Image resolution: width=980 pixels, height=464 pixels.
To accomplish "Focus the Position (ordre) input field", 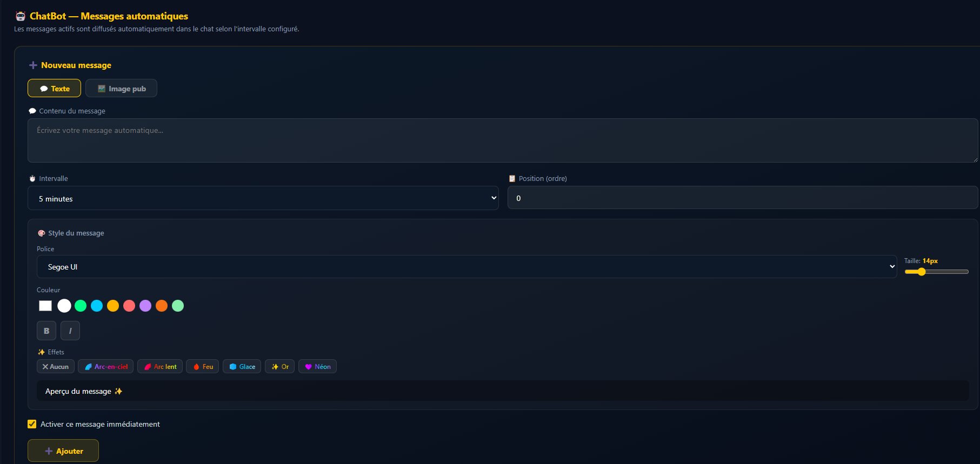I will [x=742, y=198].
